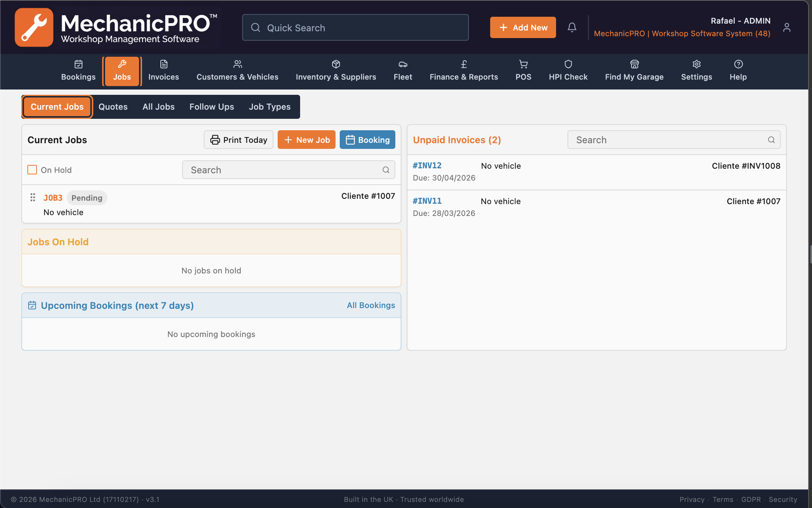
Task: Open the Follow Ups tab
Action: (212, 107)
